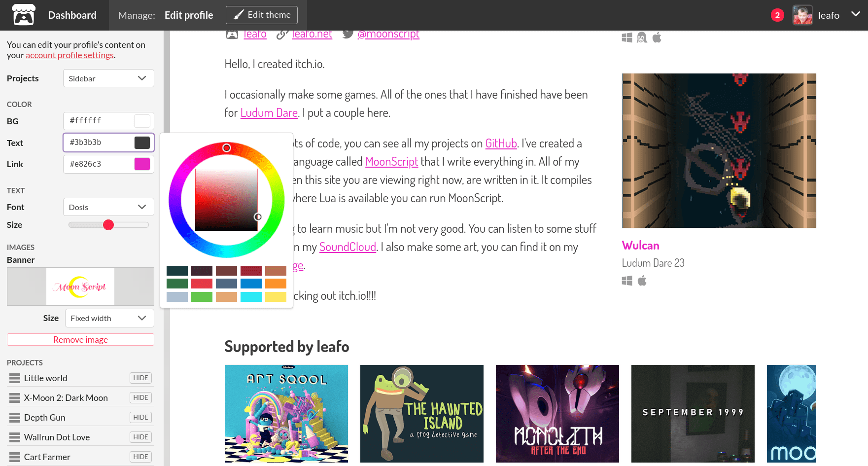The width and height of the screenshot is (868, 466).
Task: Adjust the text Size slider handle
Action: [x=108, y=225]
